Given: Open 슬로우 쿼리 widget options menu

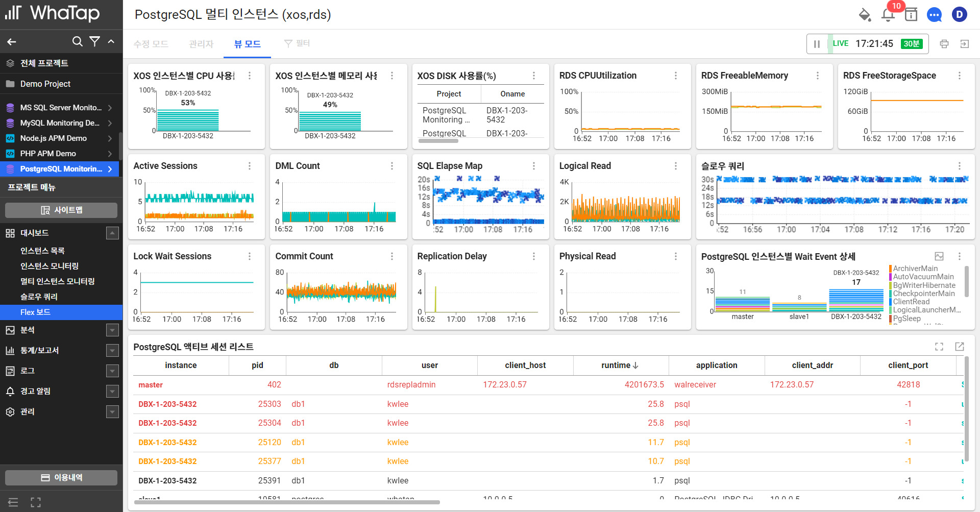Looking at the screenshot, I should 960,166.
